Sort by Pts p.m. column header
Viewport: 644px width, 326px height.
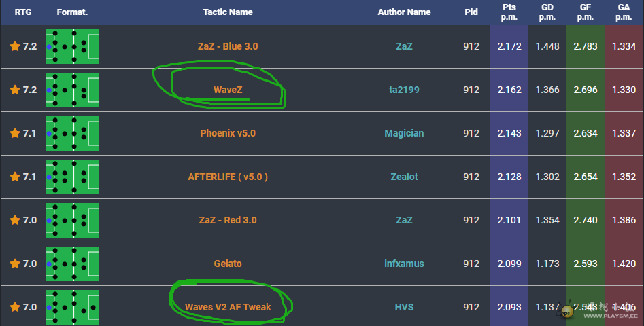pos(509,12)
